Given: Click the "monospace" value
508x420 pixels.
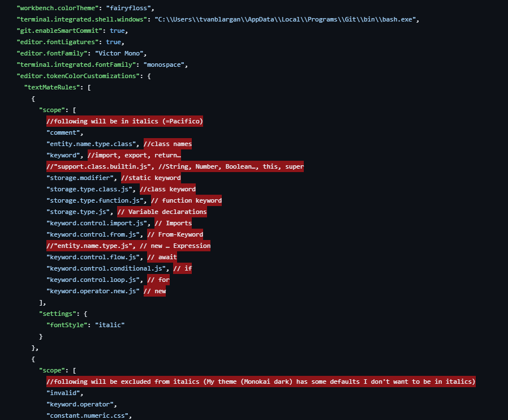Looking at the screenshot, I should pyautogui.click(x=163, y=65).
